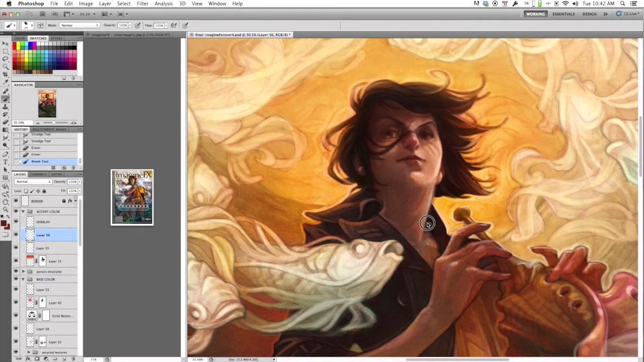This screenshot has height=362, width=644.
Task: Toggle visibility of Layer 40
Action: coord(16,303)
